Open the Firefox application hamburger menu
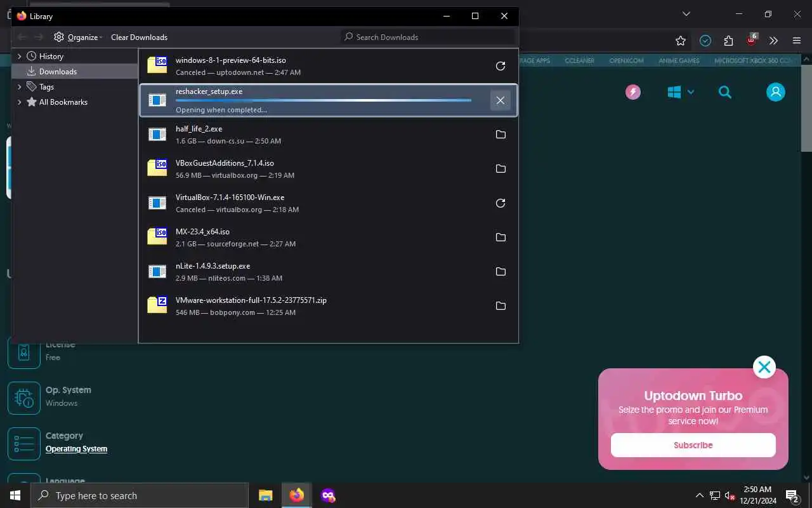This screenshot has height=508, width=812. (x=797, y=41)
